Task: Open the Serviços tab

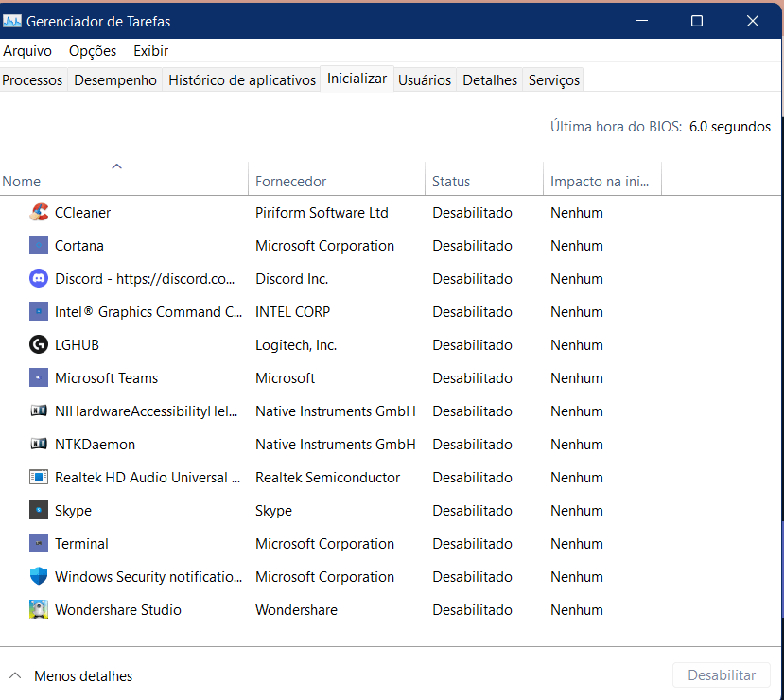Action: (x=554, y=80)
